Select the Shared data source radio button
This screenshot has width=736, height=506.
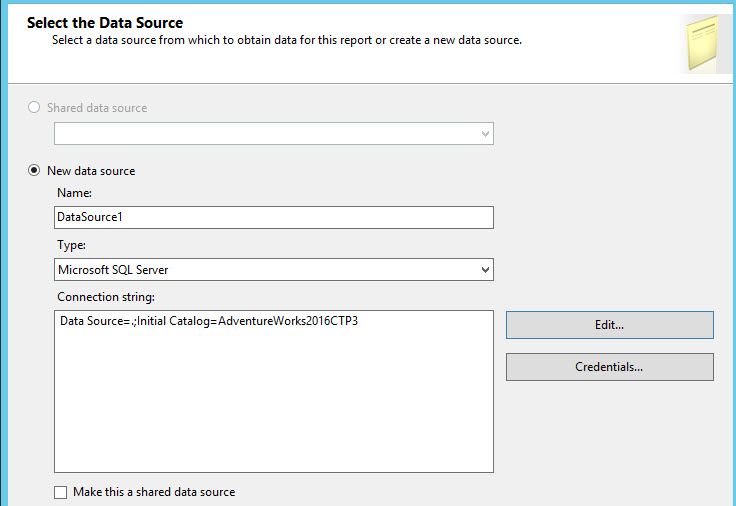coord(35,108)
